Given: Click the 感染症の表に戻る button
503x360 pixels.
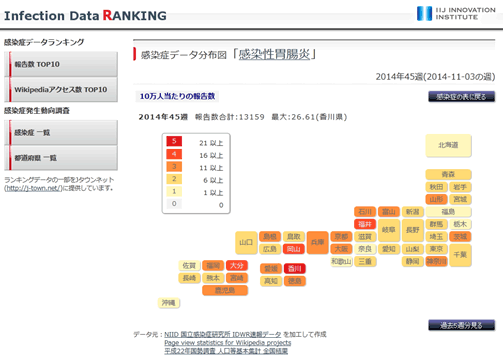Looking at the screenshot, I should [461, 97].
